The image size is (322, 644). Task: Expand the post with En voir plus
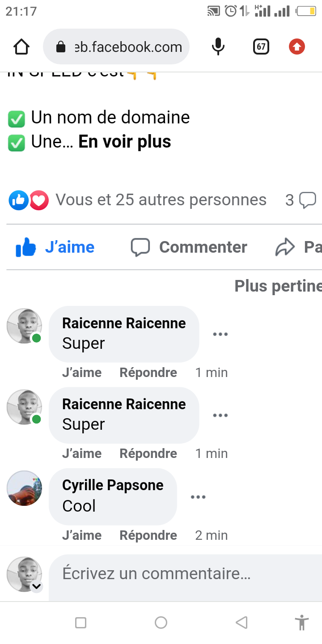pos(125,142)
